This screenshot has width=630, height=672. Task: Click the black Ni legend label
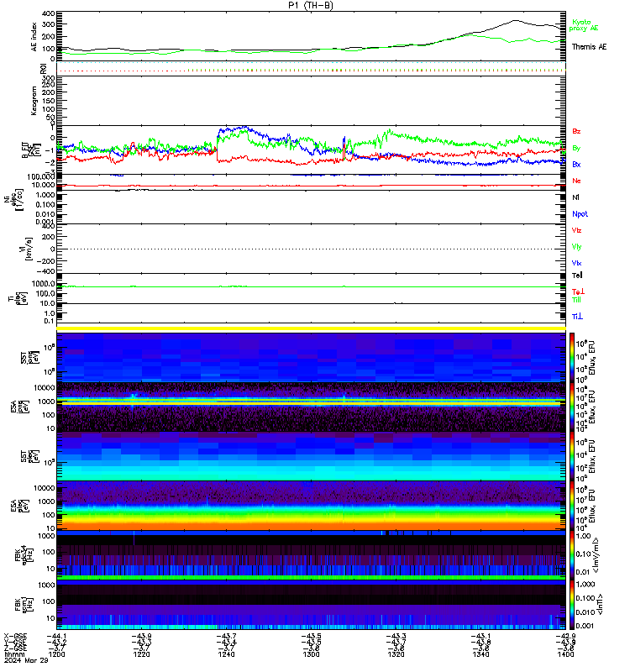pyautogui.click(x=575, y=197)
